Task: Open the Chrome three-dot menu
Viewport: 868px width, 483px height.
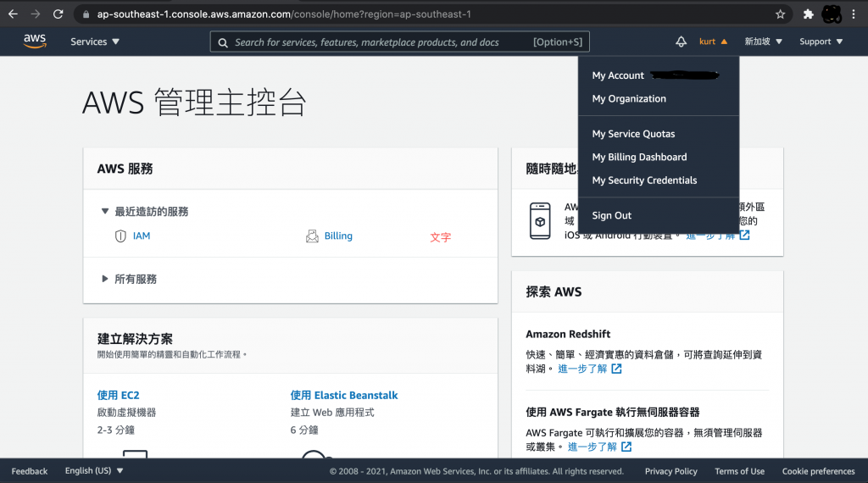Action: [854, 14]
